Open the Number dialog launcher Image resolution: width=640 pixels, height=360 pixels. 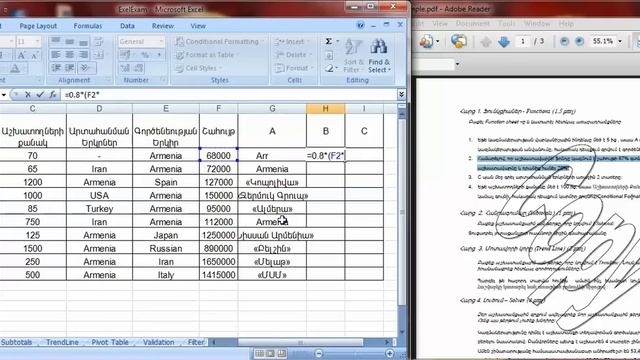point(163,80)
